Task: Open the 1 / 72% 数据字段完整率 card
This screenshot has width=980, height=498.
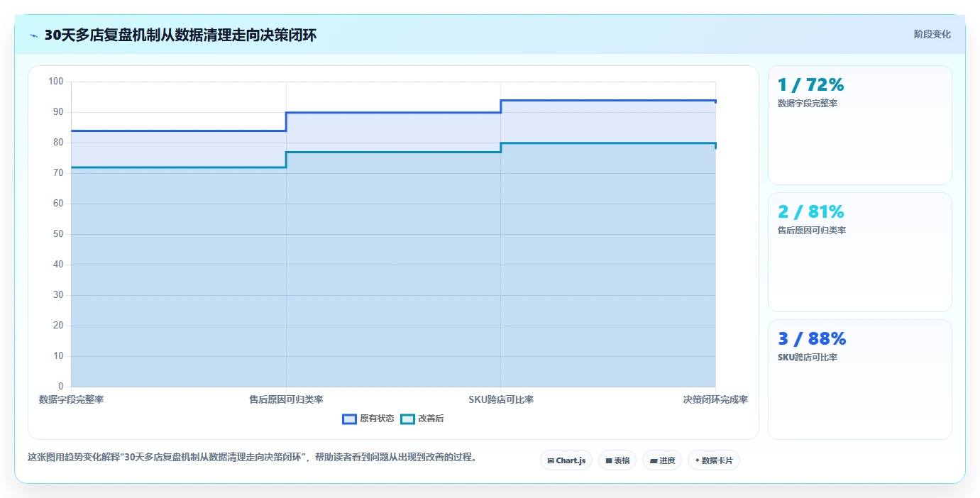Action: click(x=859, y=125)
